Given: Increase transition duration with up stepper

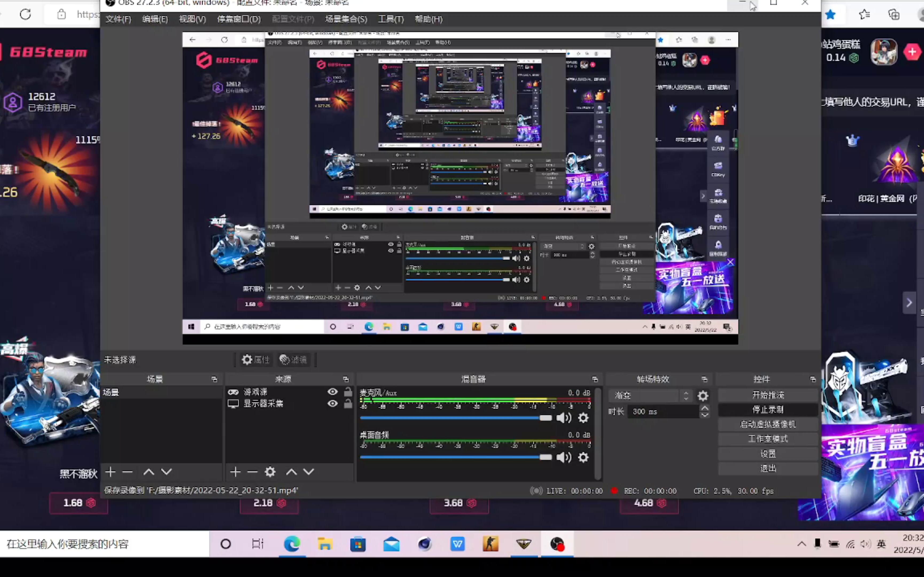Looking at the screenshot, I should coord(705,408).
